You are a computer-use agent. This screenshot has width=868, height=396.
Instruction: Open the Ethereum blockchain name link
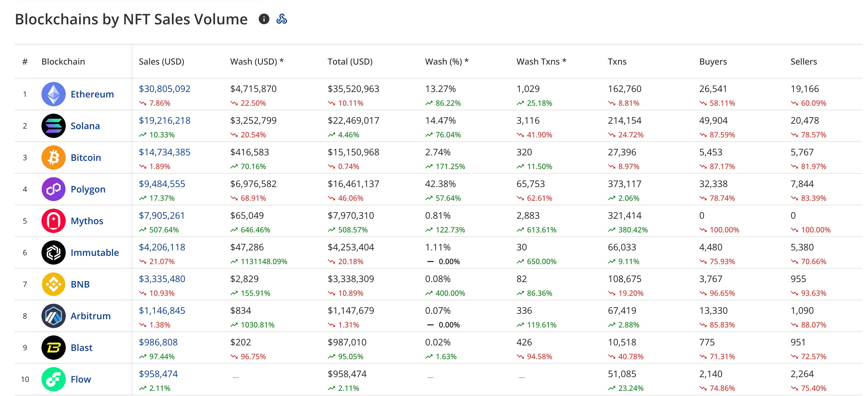point(92,94)
